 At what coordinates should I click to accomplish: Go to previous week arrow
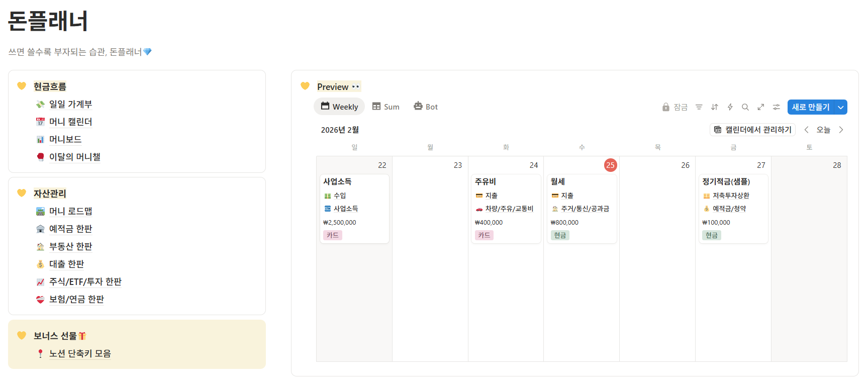806,130
